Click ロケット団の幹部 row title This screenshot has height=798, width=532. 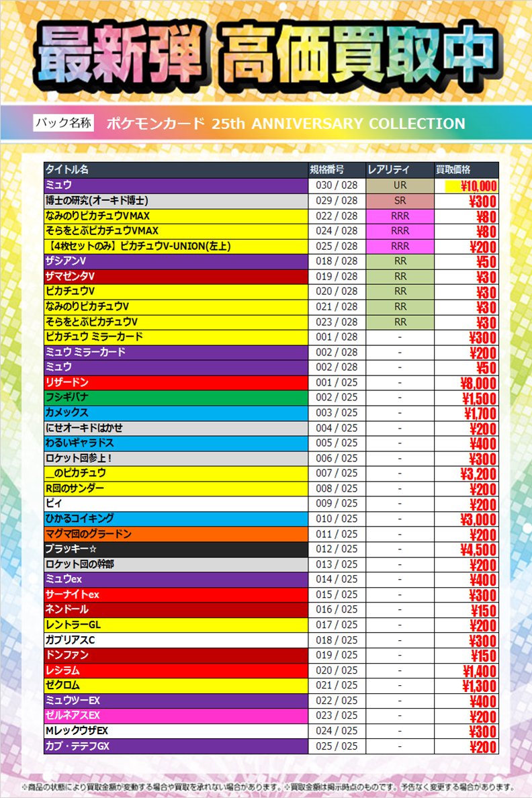(175, 564)
